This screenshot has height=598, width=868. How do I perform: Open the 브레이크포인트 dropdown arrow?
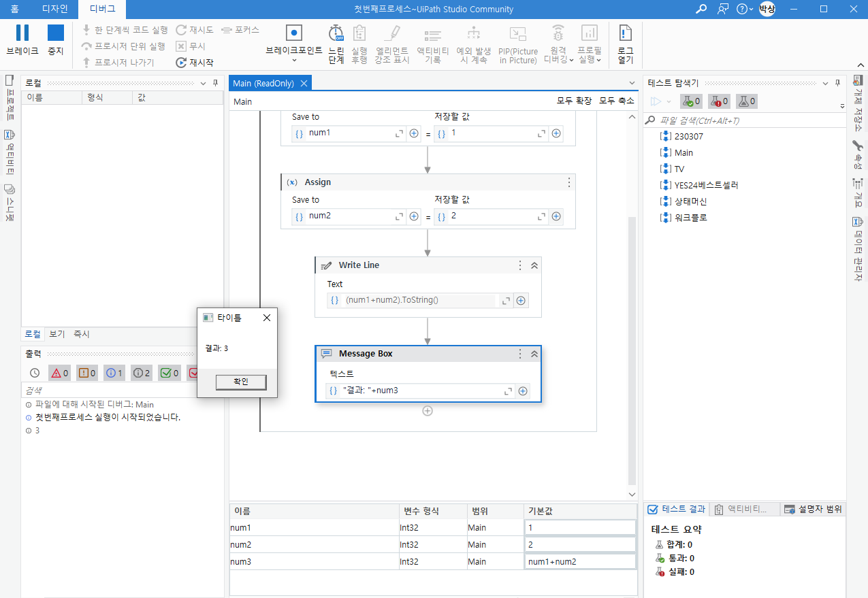(x=294, y=59)
